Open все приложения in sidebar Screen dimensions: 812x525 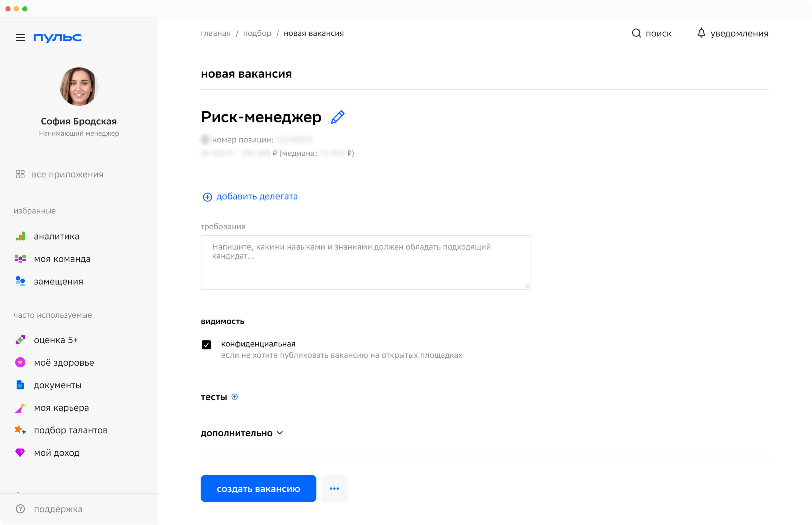tap(59, 174)
